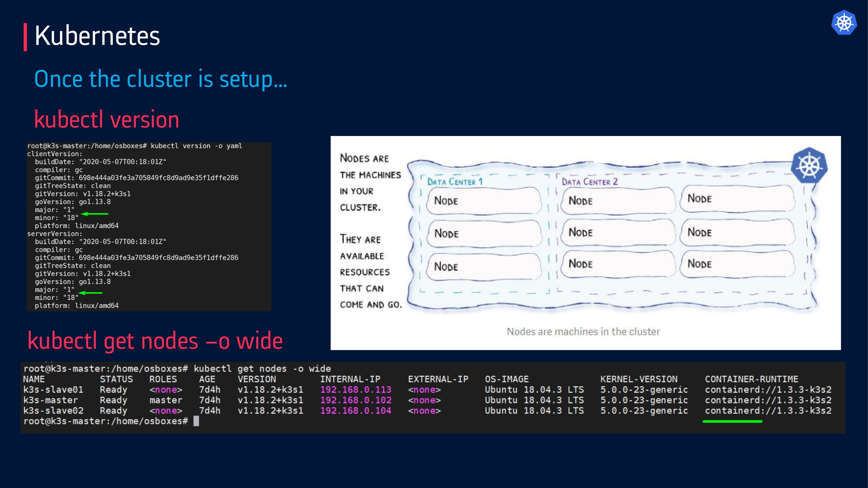Click the CONTAINER-RUNTIME column header
Image resolution: width=868 pixels, height=488 pixels.
[x=751, y=379]
